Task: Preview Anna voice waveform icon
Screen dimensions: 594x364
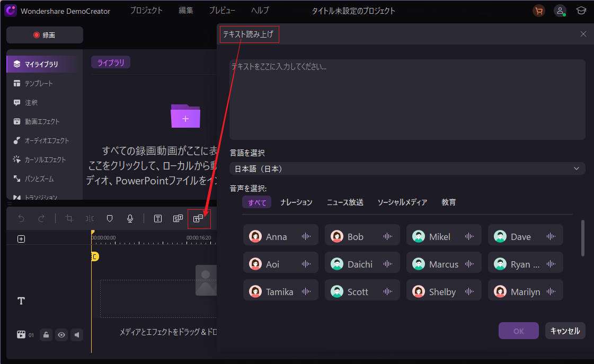Action: (306, 236)
